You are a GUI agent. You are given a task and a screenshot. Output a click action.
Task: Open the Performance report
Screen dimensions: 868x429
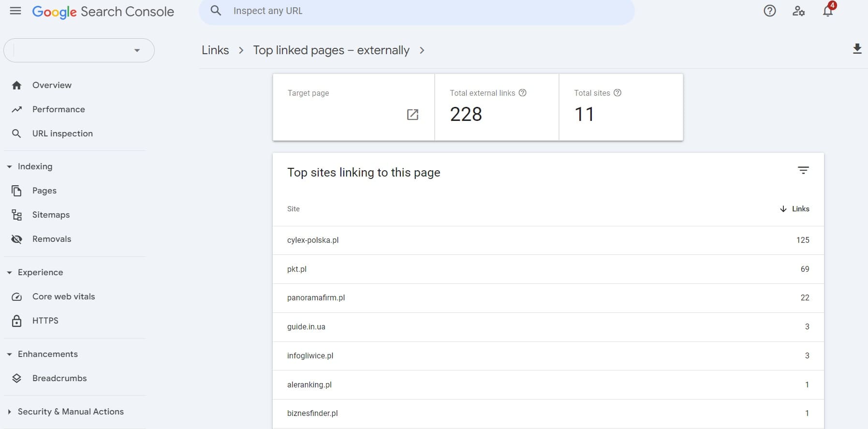[x=59, y=109]
